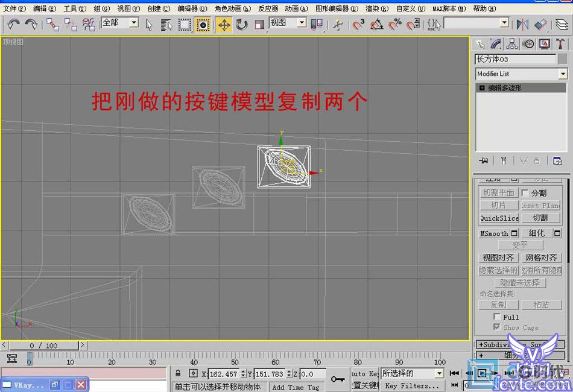Image resolution: width=573 pixels, height=392 pixels.
Task: Toggle 3D Snaps magnet
Action: tap(358, 25)
